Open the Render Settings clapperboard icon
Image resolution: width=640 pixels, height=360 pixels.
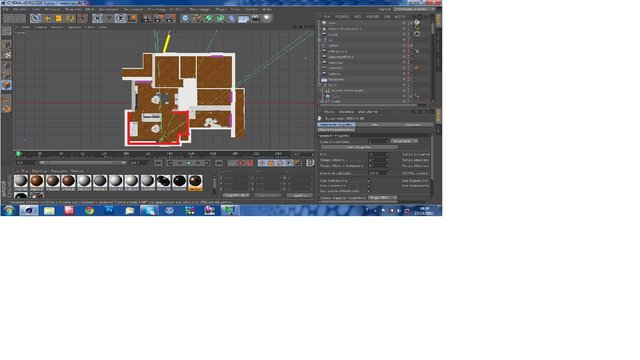[170, 18]
